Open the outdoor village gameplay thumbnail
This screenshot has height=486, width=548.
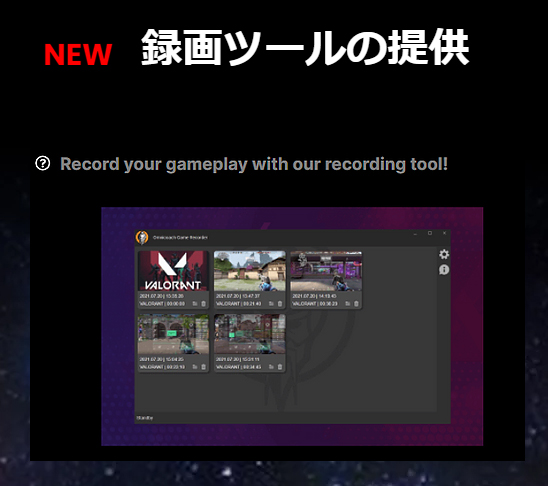[250, 271]
